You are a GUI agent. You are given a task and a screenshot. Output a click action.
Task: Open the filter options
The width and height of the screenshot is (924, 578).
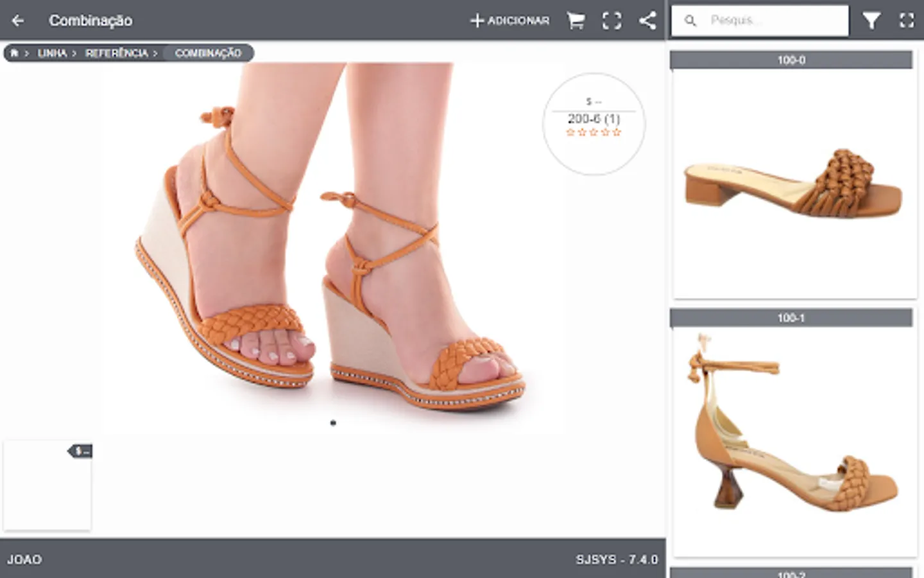(x=871, y=21)
